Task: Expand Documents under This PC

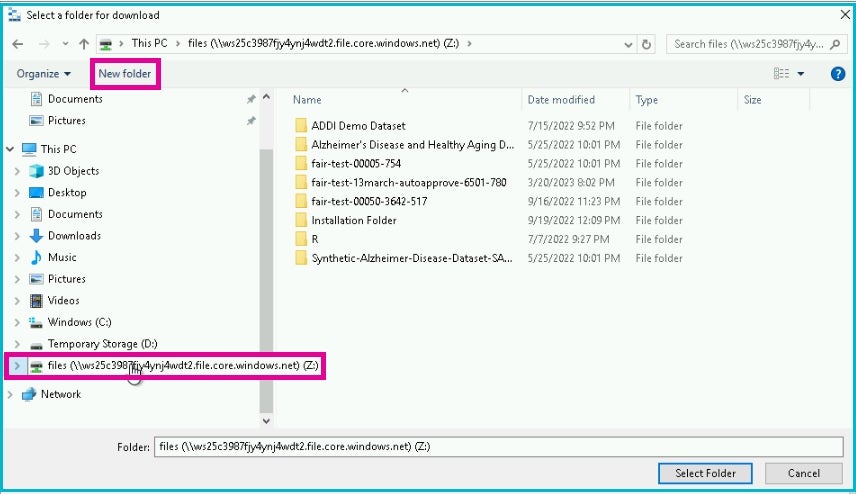Action: click(17, 215)
